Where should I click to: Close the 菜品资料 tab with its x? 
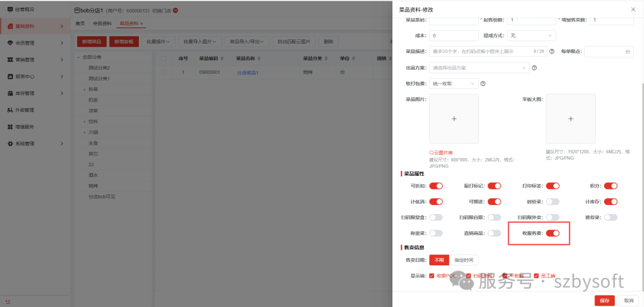click(142, 23)
